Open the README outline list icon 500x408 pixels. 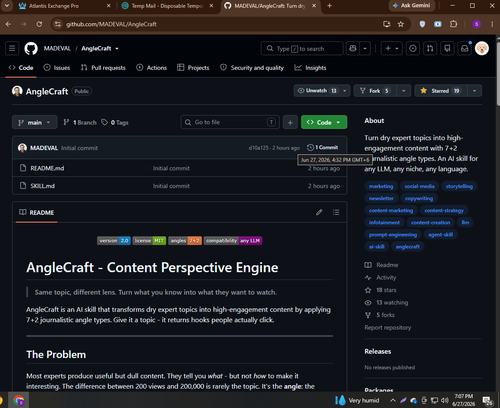coord(336,212)
